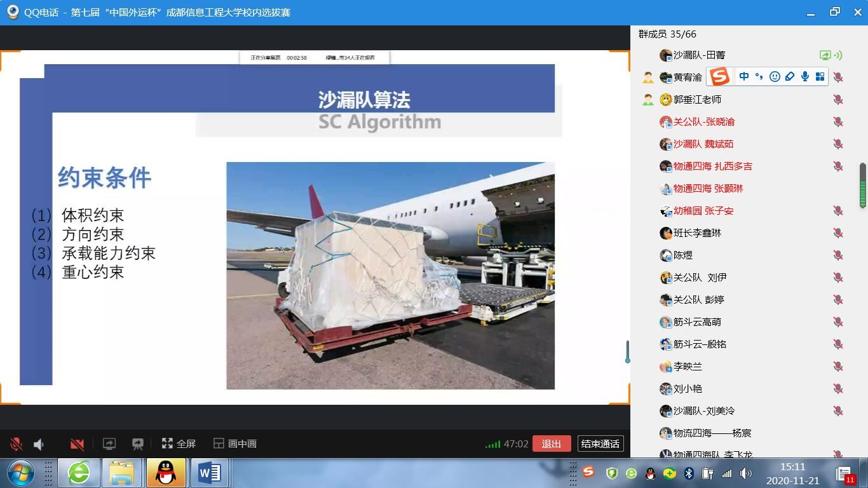Viewport: 868px width, 488px height.
Task: Click the screen share icon in call toolbar
Action: [x=109, y=444]
